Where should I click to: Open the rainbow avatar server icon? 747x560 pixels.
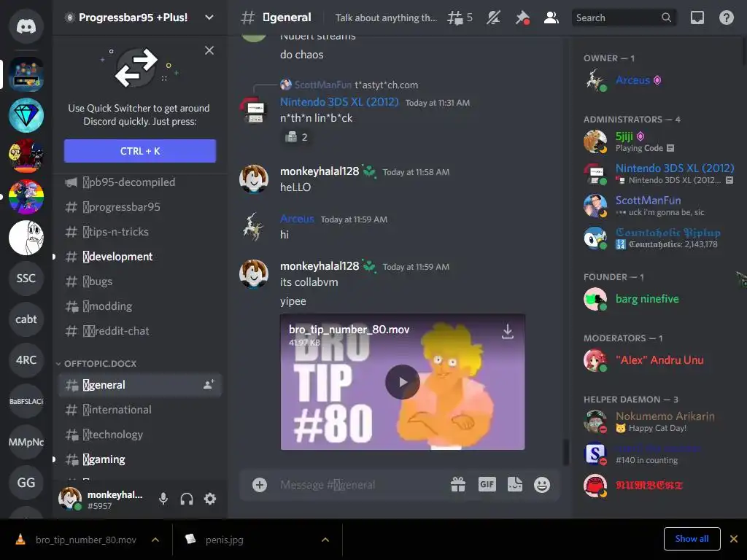pyautogui.click(x=26, y=197)
